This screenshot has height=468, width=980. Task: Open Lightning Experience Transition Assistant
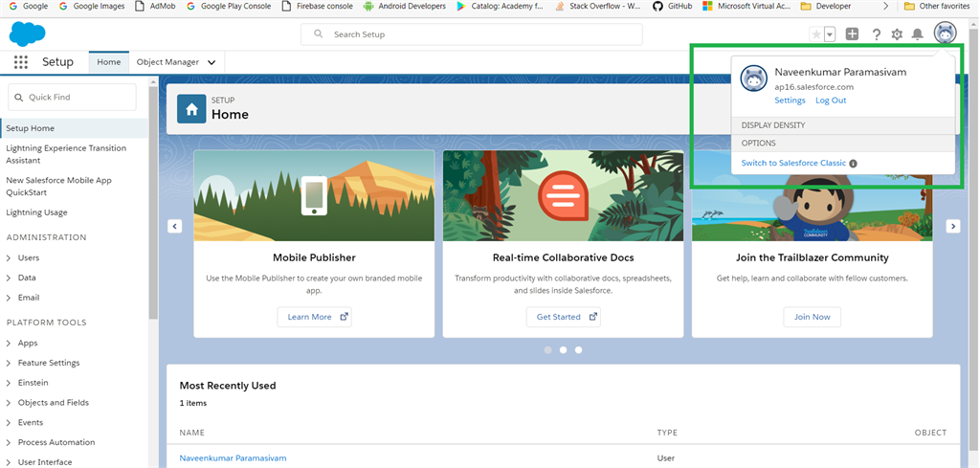[x=66, y=154]
